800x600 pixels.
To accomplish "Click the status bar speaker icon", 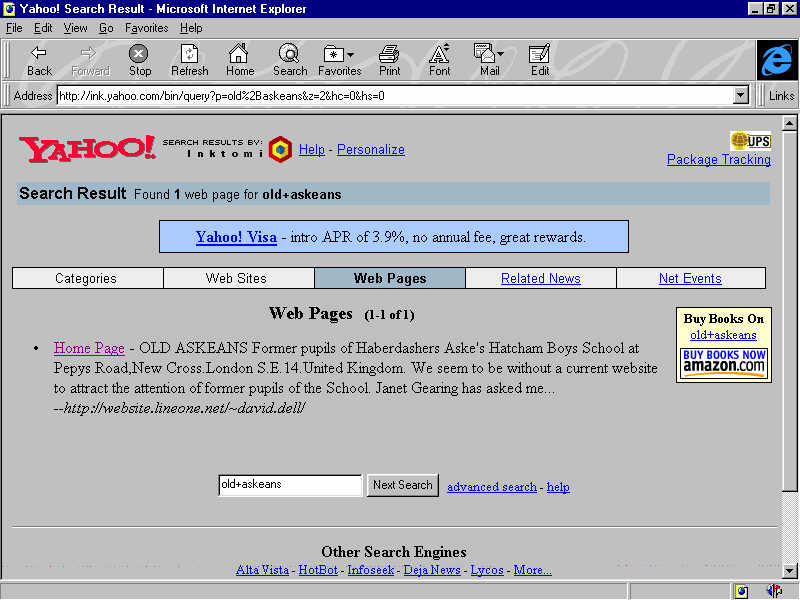I will [773, 591].
